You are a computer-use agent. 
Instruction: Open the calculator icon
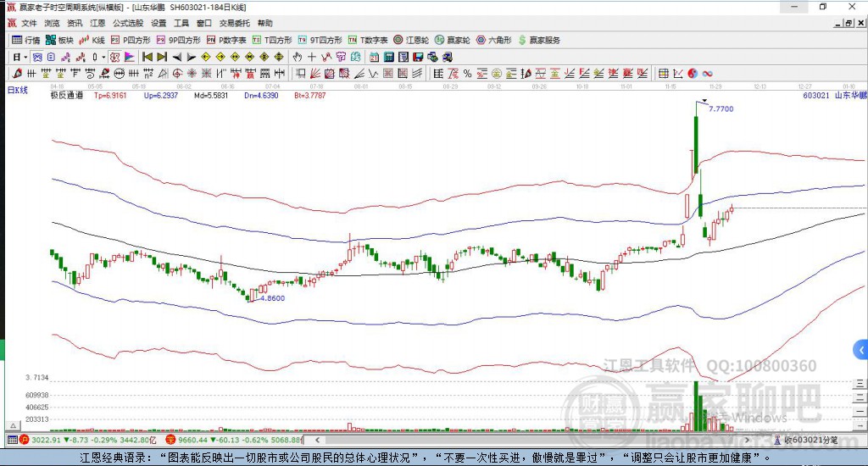coord(388,57)
